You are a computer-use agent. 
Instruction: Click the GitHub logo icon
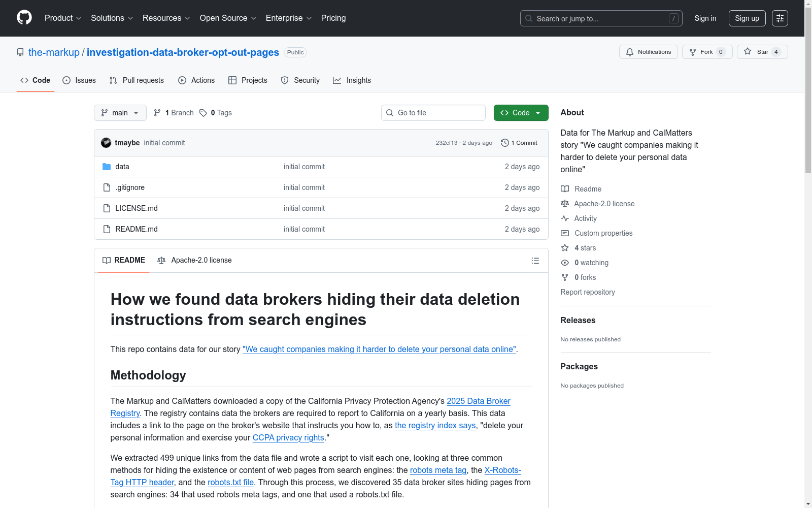tap(24, 18)
